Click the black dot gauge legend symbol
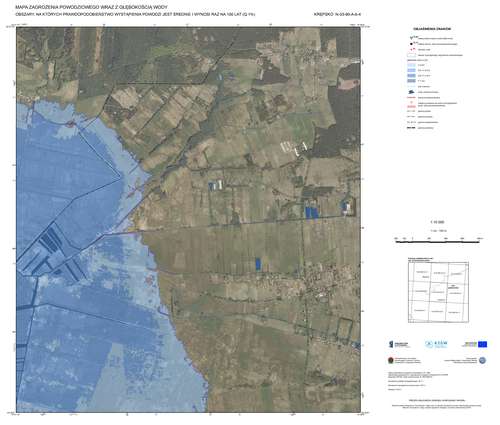This screenshot has width=500, height=425. coord(412,44)
